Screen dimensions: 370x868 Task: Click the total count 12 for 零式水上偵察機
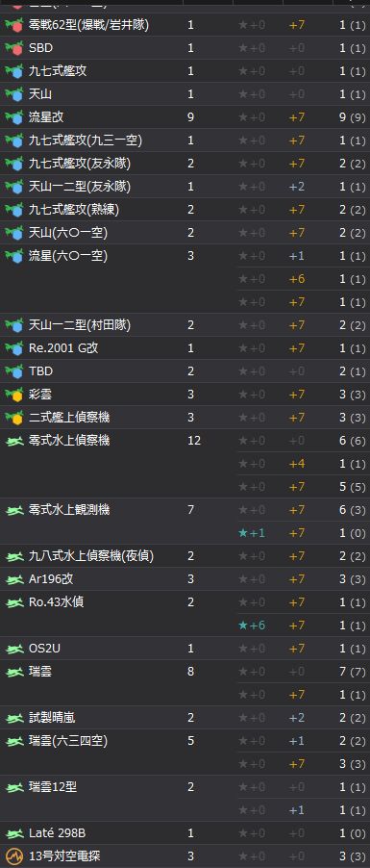point(194,441)
